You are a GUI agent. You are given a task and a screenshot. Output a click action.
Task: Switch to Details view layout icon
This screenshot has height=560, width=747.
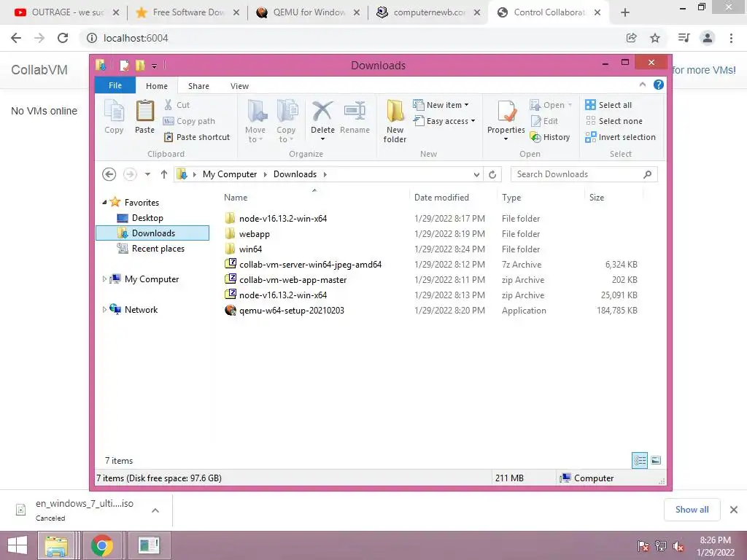tap(640, 460)
